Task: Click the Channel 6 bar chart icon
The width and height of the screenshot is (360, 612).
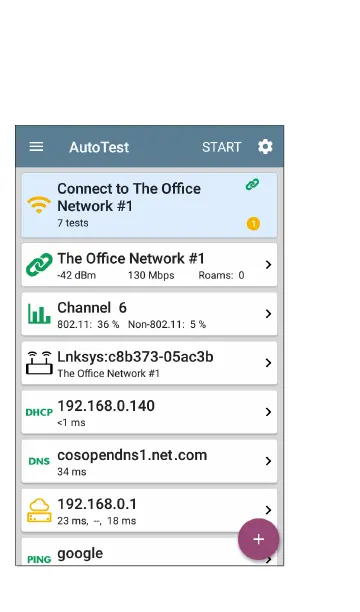Action: 39,313
